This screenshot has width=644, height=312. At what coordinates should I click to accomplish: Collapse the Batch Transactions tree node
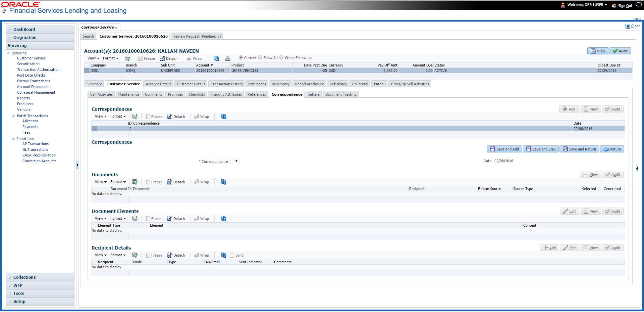tap(13, 116)
